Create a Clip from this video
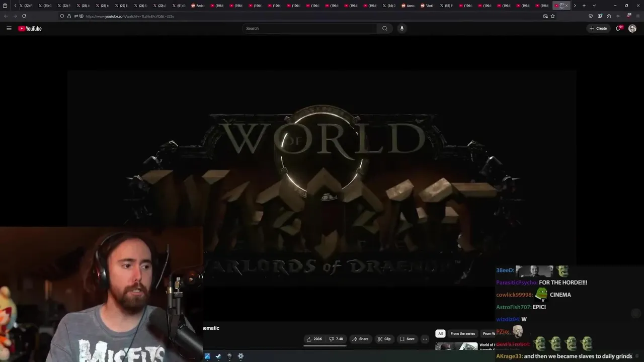The height and width of the screenshot is (362, 644). (x=384, y=339)
